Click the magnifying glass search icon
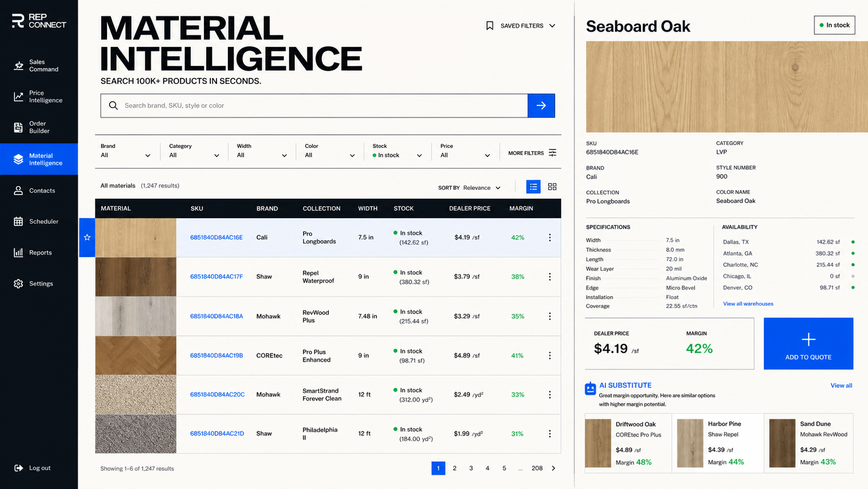The image size is (868, 489). (x=113, y=105)
